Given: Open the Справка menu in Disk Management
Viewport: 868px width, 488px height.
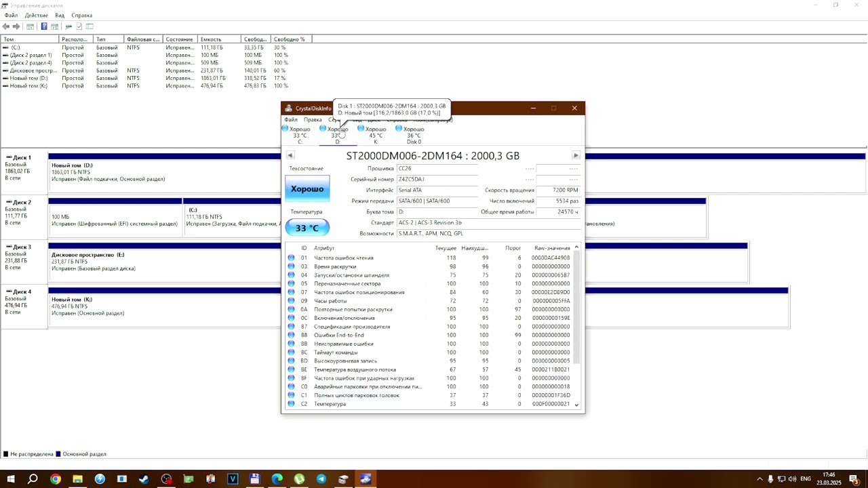Looking at the screenshot, I should (x=81, y=15).
